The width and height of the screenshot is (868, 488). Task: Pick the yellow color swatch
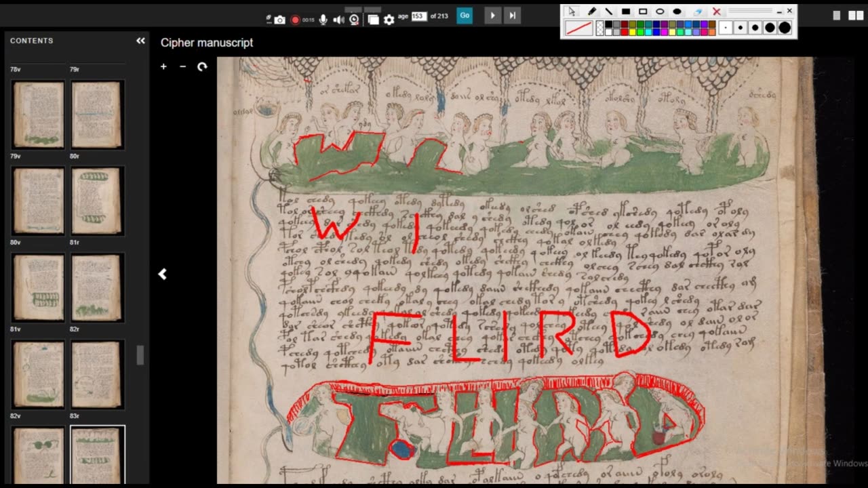click(632, 32)
